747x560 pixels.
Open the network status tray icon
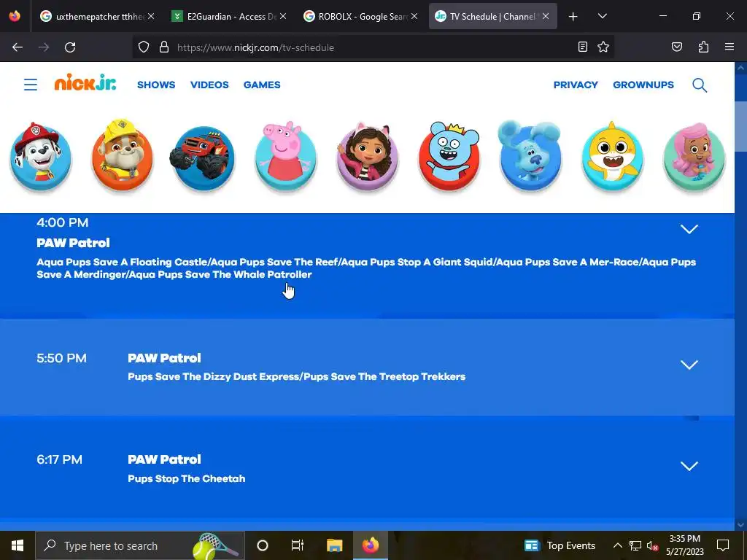(635, 545)
